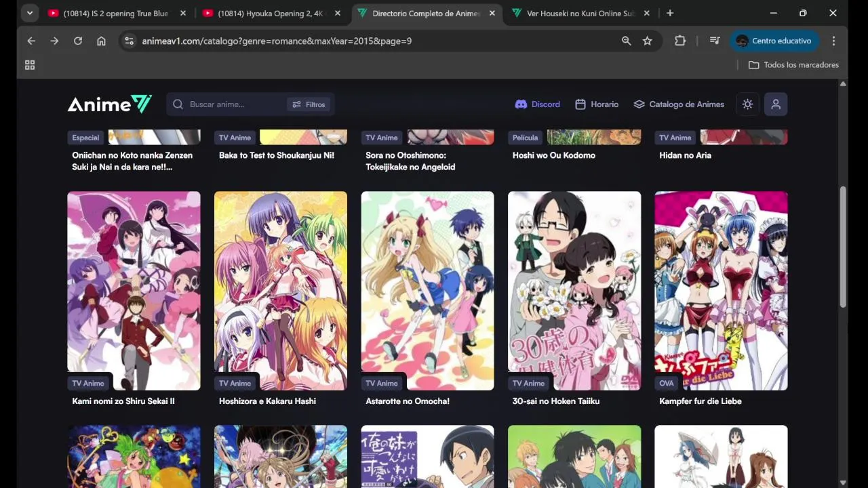Open the white-background umbrella poster, bottom row
868x488 pixels.
pos(721,456)
